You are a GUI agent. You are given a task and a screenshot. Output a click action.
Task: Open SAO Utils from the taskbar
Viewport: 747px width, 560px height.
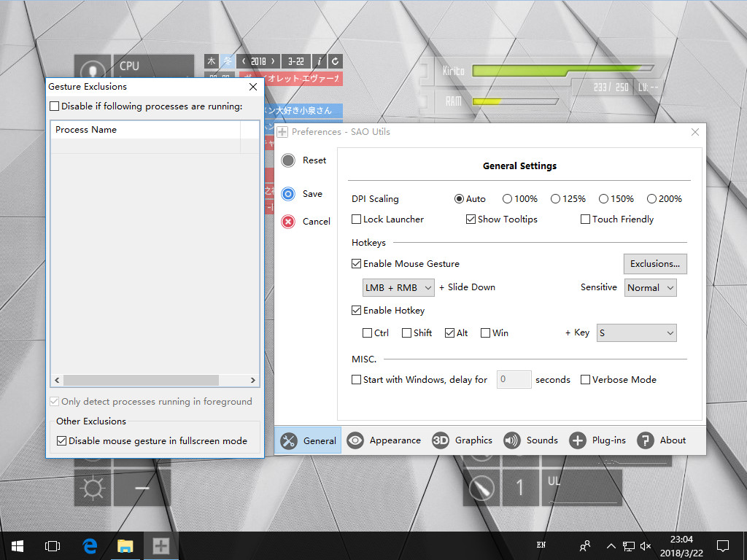click(160, 545)
